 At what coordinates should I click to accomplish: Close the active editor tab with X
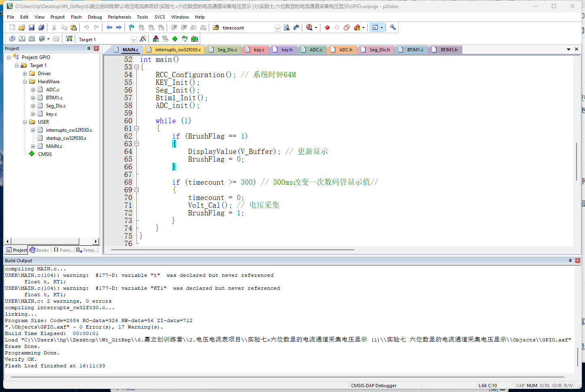[x=577, y=49]
